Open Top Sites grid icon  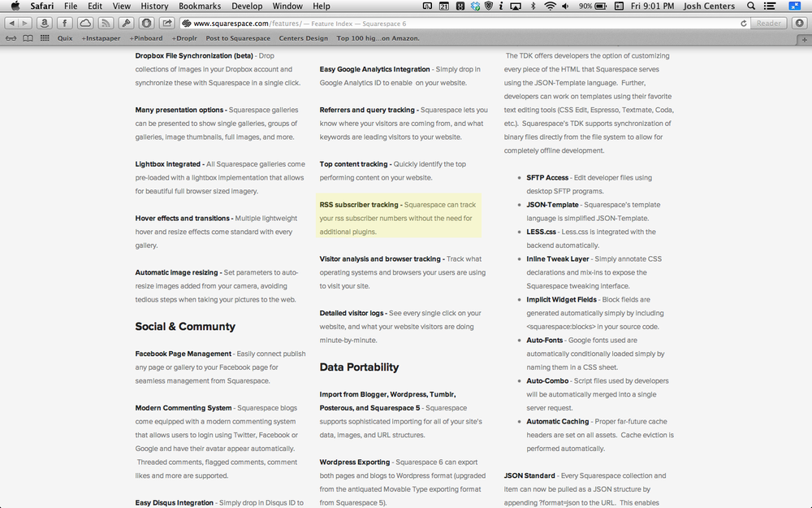coord(44,38)
